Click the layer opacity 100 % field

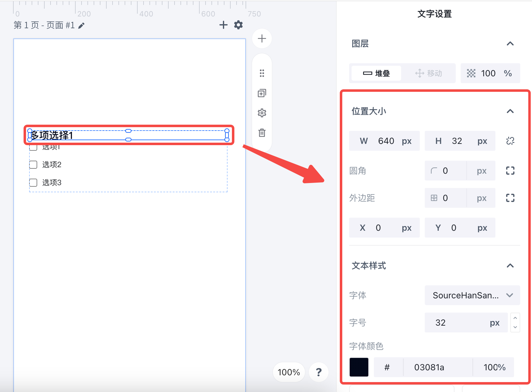pos(490,73)
